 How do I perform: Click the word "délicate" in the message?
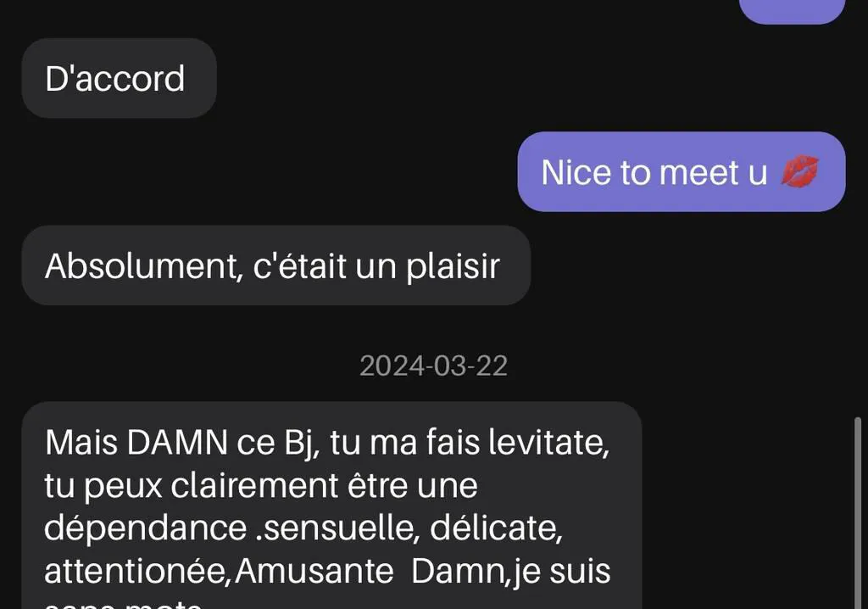coord(496,528)
